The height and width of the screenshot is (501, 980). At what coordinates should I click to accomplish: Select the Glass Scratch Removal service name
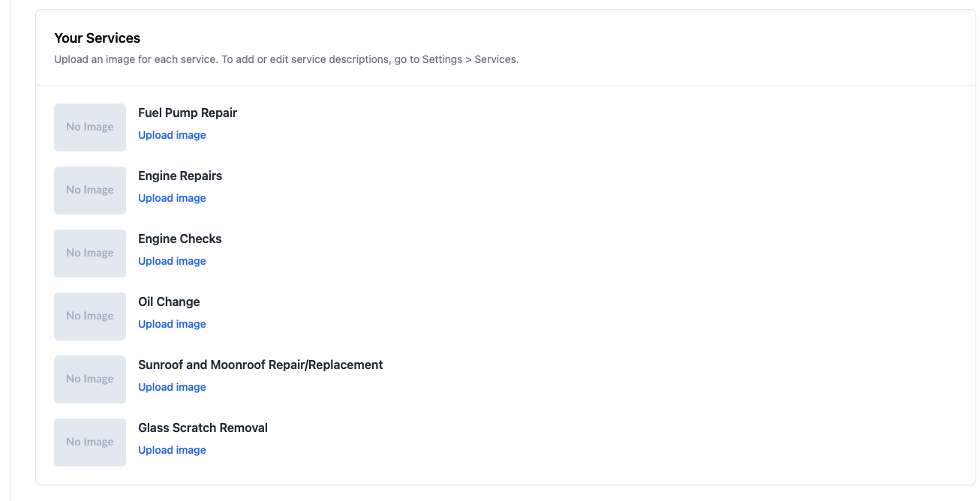[203, 428]
